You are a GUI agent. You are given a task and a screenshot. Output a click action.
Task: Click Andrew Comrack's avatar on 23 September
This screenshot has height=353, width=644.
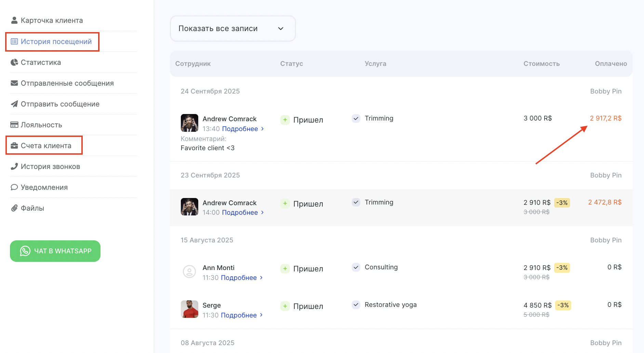coord(189,207)
